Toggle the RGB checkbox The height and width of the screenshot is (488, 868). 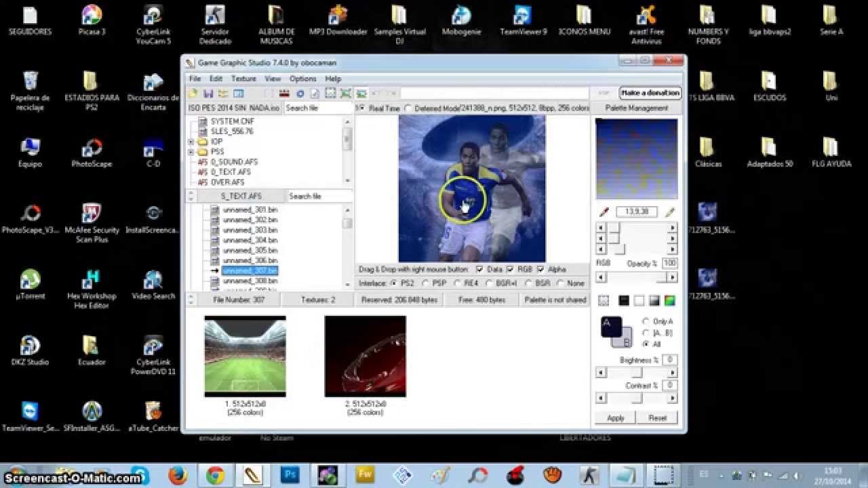(x=511, y=269)
